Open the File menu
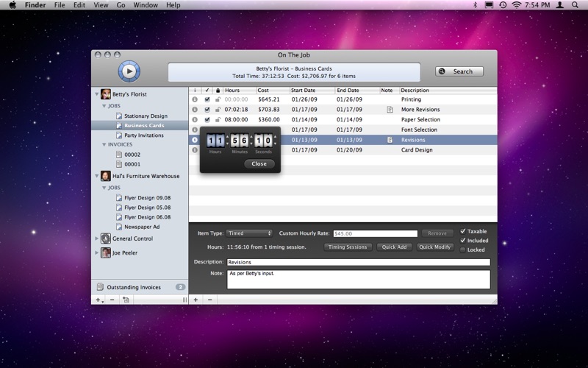This screenshot has width=588, height=368. pyautogui.click(x=60, y=5)
